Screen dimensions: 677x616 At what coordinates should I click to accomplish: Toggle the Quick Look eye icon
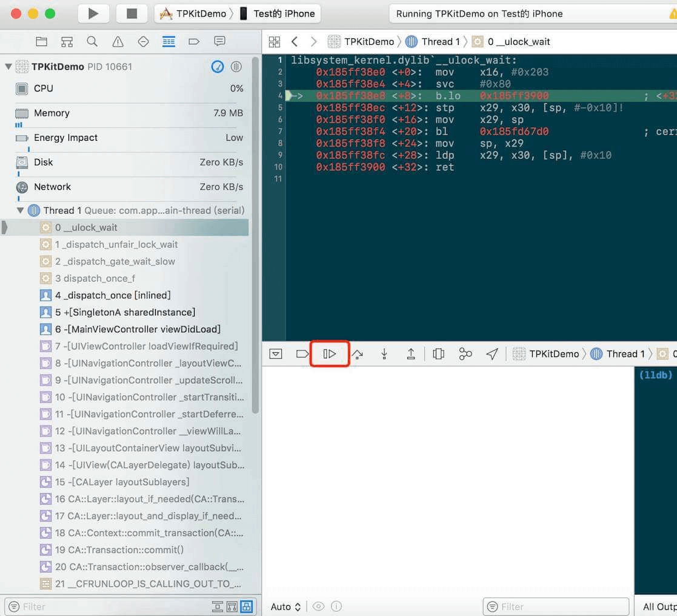click(x=318, y=606)
